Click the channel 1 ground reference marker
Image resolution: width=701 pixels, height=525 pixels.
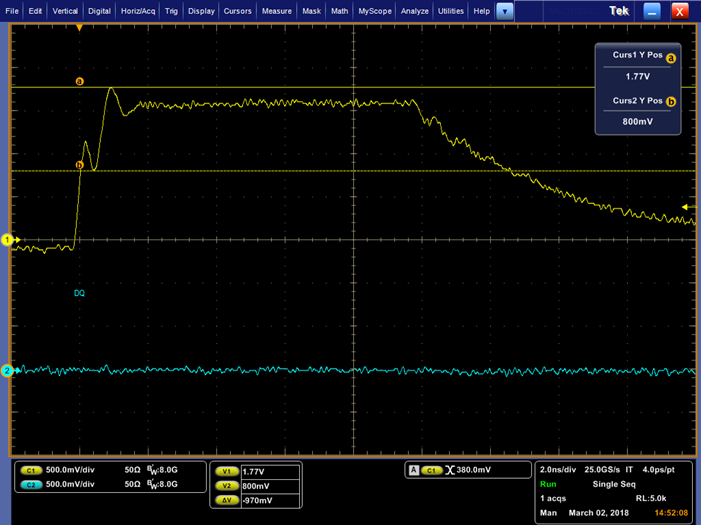[x=7, y=240]
